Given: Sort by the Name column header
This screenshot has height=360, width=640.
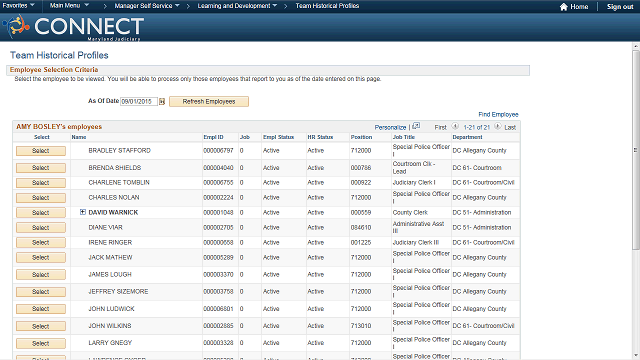Looking at the screenshot, I should click(79, 137).
